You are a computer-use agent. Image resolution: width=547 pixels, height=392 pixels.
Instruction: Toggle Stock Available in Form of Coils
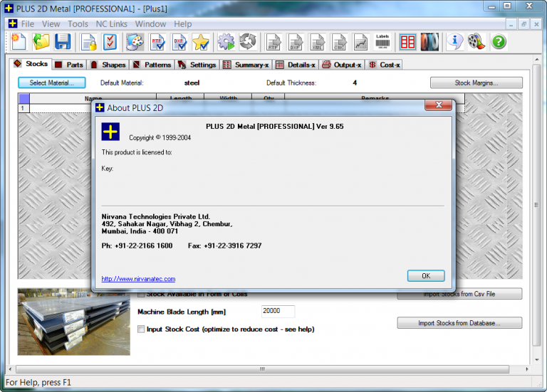pos(141,295)
